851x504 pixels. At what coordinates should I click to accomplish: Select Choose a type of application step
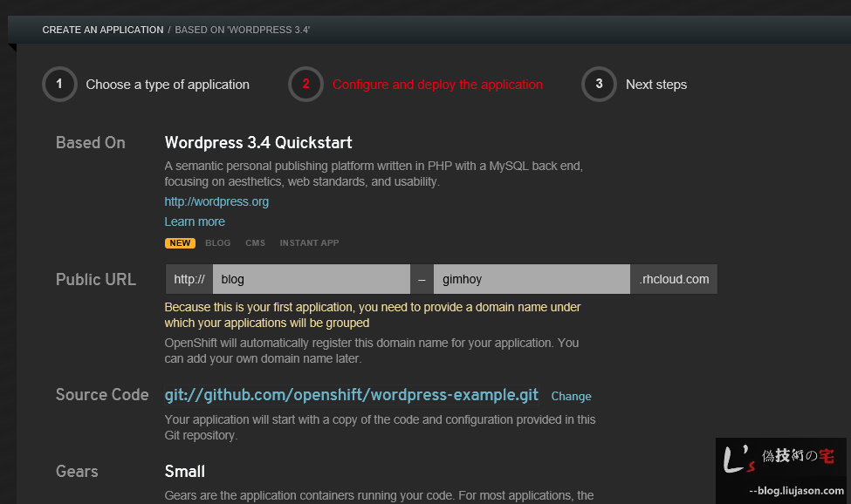(x=168, y=85)
